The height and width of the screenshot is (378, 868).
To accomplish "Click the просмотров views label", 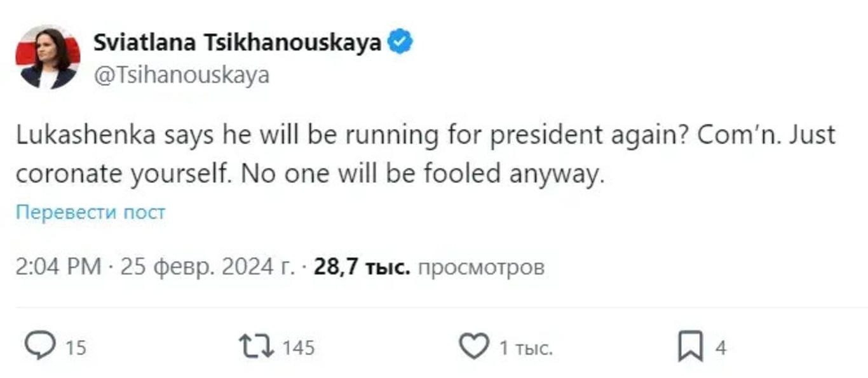I will pyautogui.click(x=480, y=267).
